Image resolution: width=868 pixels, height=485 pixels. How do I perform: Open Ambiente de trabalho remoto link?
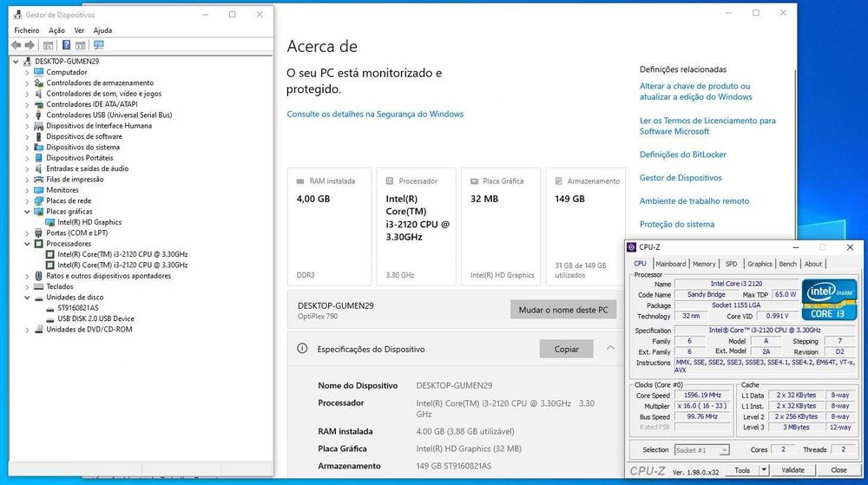point(694,201)
